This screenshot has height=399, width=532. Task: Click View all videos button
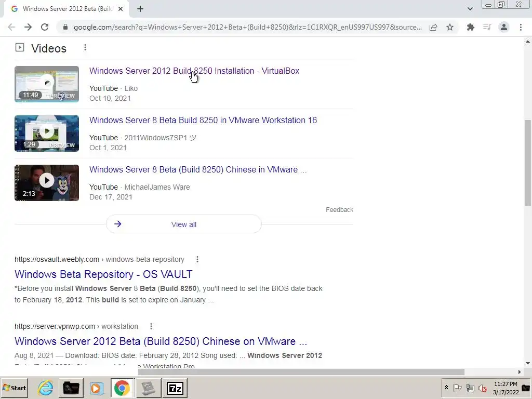point(184,224)
